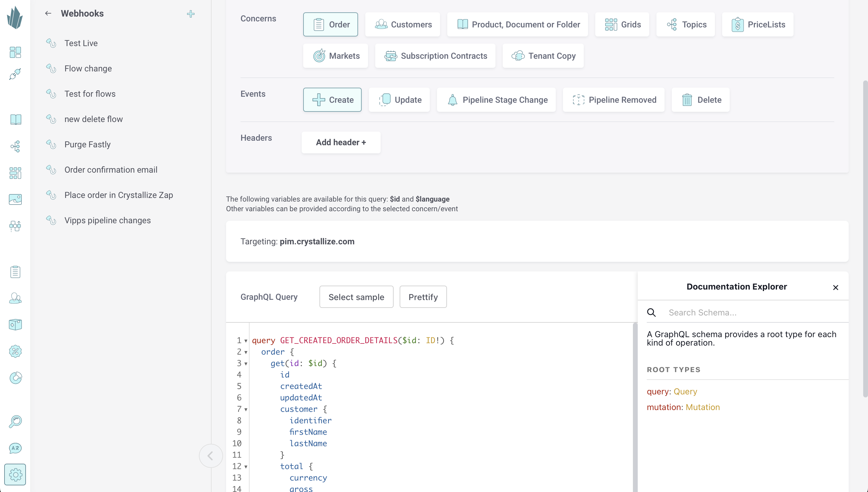The height and width of the screenshot is (492, 868).
Task: Select Product, Document or Folder concern
Action: click(518, 24)
